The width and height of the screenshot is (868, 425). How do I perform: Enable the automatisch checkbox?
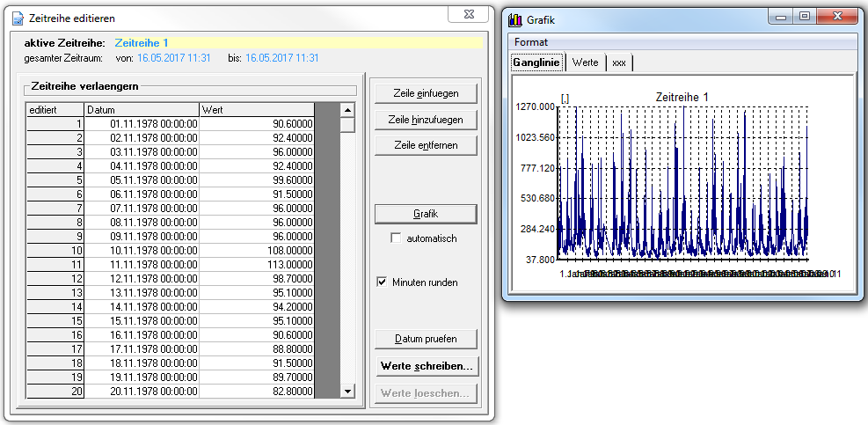tap(396, 238)
